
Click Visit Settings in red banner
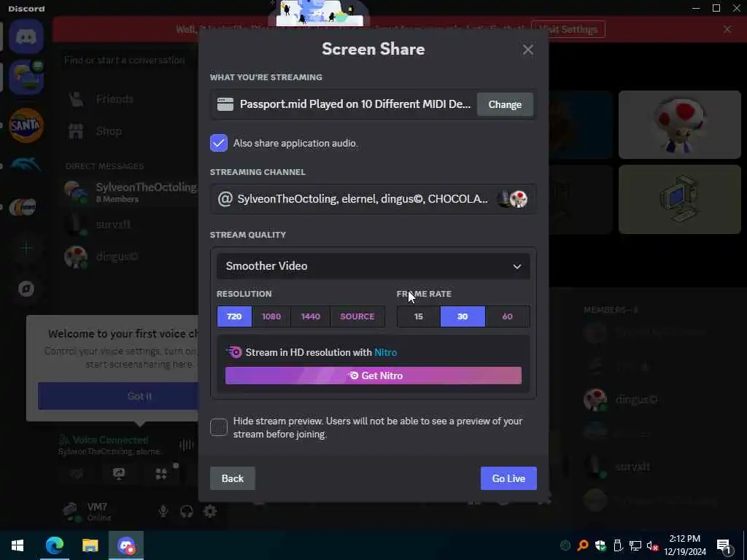tap(568, 29)
